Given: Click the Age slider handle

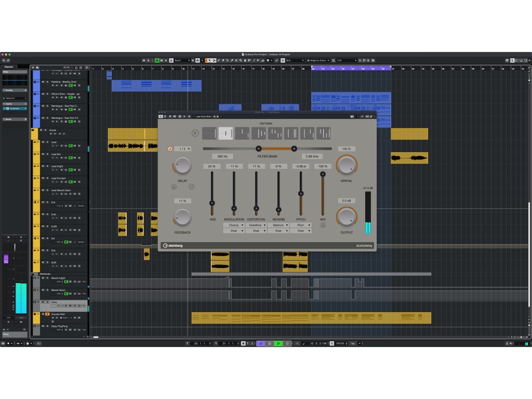Looking at the screenshot, I should [212, 203].
